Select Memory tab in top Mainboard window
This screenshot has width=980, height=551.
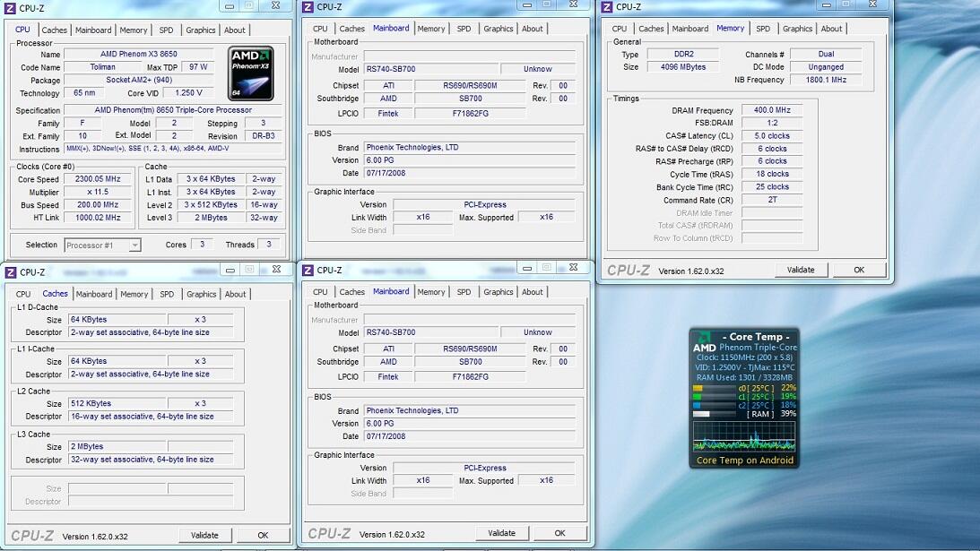[x=431, y=29]
